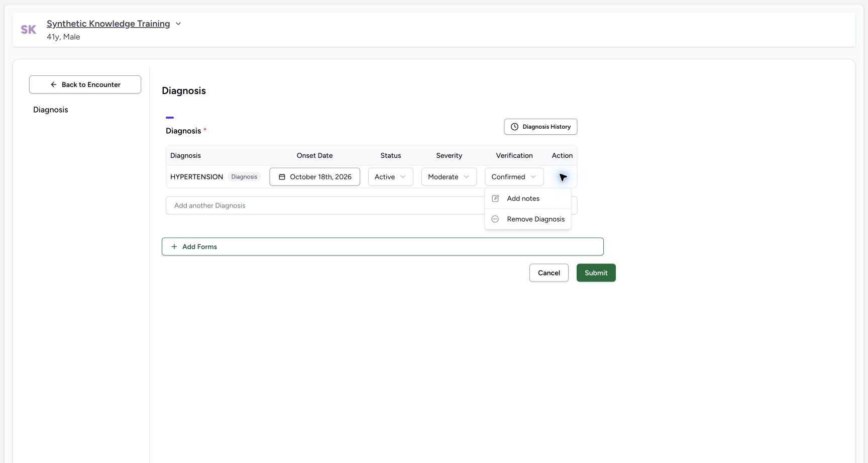Open the Active status dropdown
Image resolution: width=868 pixels, height=463 pixels.
point(390,177)
